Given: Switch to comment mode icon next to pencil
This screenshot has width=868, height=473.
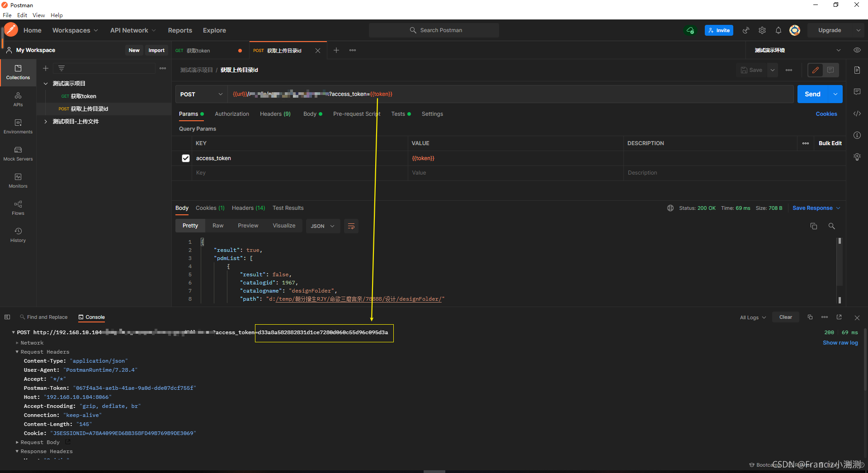Looking at the screenshot, I should pyautogui.click(x=830, y=70).
